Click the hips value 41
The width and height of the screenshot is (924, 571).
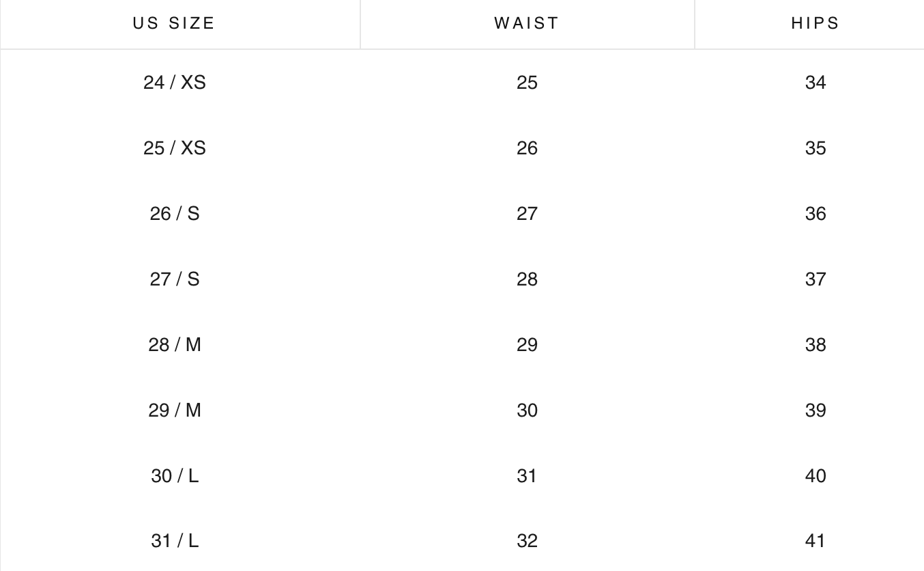point(815,541)
